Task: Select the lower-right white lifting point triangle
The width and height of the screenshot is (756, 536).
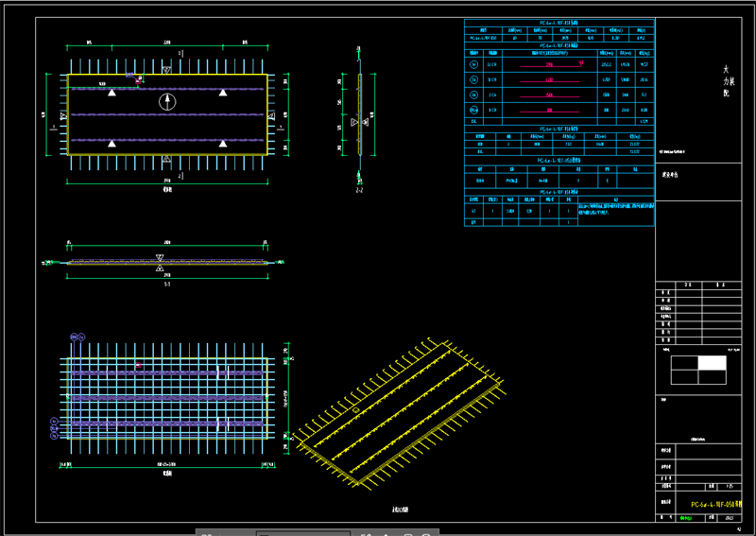Action: tap(223, 144)
